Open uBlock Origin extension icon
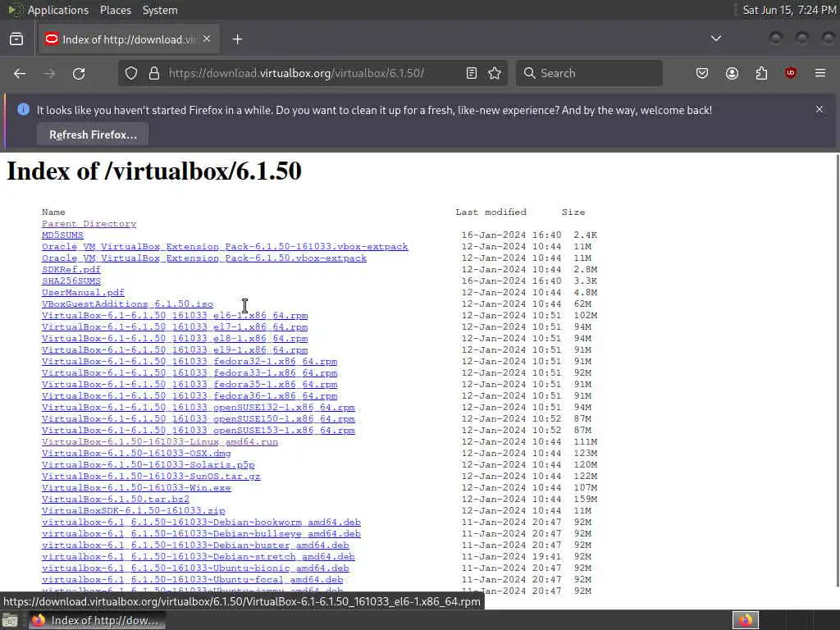 (x=790, y=73)
